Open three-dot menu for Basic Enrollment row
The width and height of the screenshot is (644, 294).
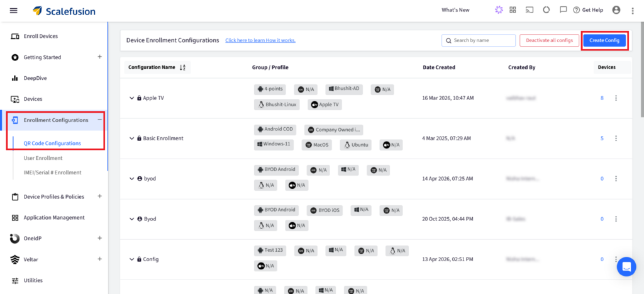click(616, 138)
